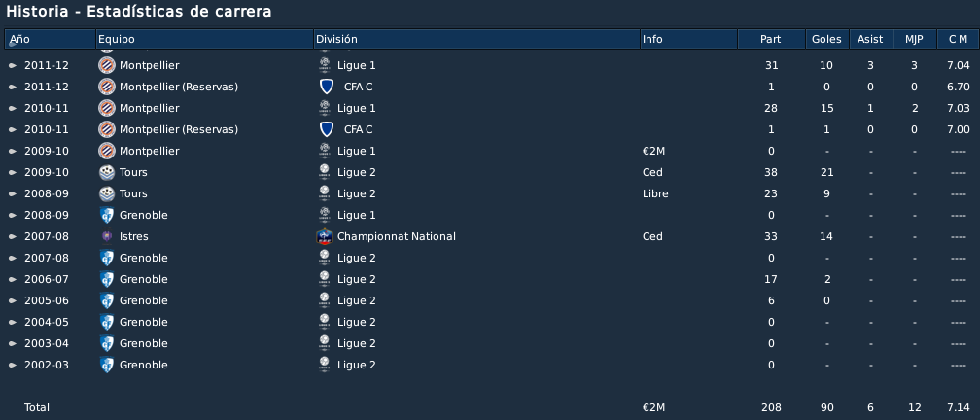This screenshot has width=980, height=420.
Task: Open Tours team link in 2008-09 row
Action: (133, 193)
